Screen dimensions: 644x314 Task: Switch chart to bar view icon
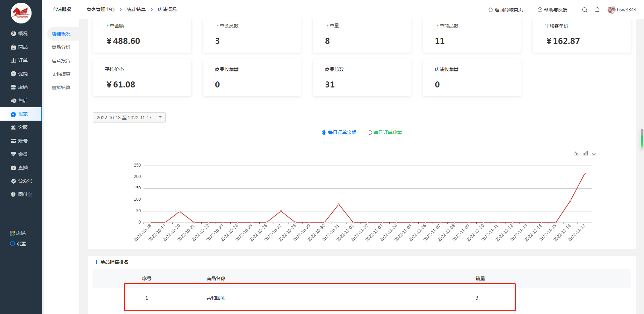point(586,153)
